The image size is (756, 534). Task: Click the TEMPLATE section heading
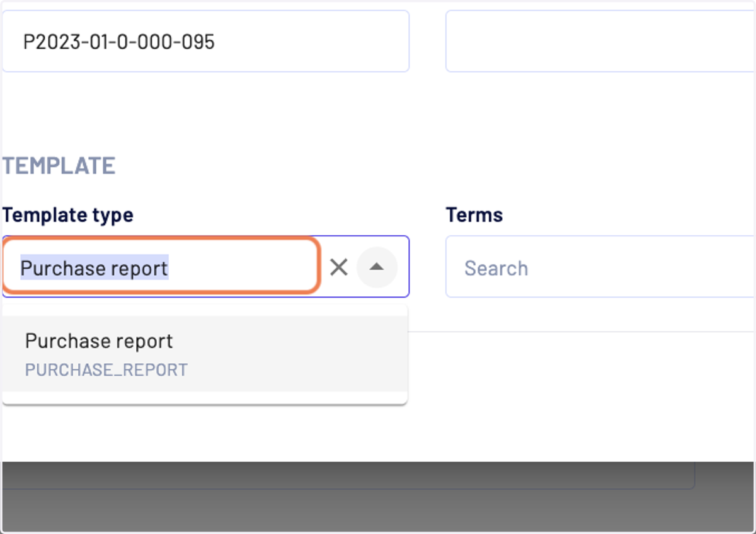click(x=59, y=165)
